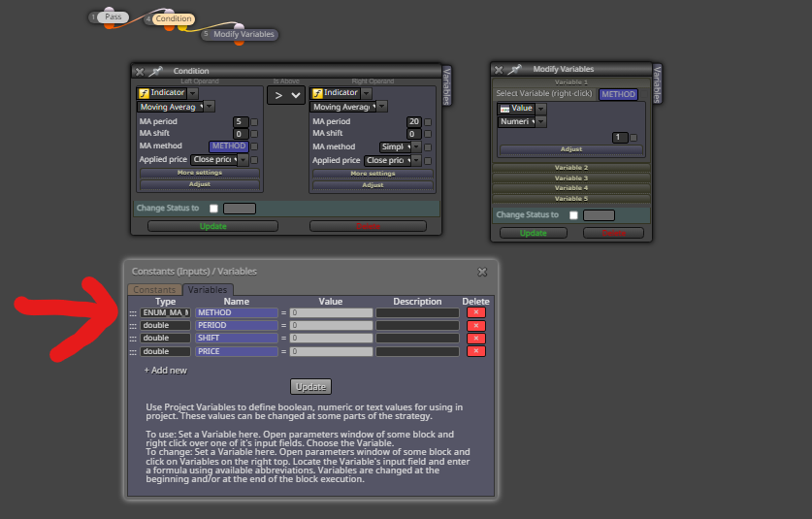Expand the Variable 3 section
The width and height of the screenshot is (812, 519).
point(571,178)
